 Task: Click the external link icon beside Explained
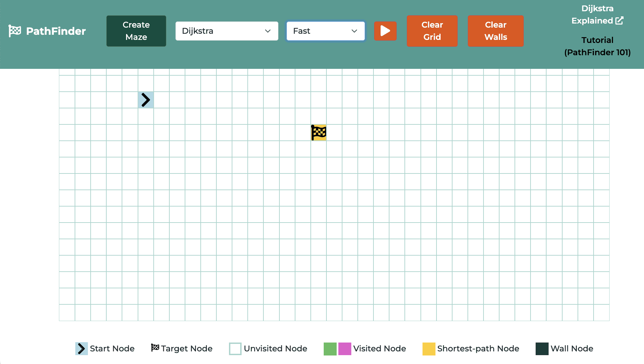coord(619,21)
